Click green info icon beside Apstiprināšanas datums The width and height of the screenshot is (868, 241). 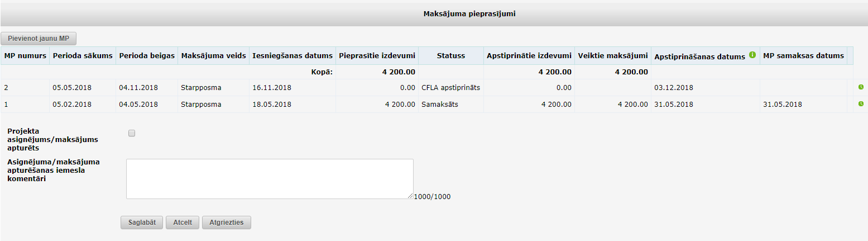click(x=752, y=55)
